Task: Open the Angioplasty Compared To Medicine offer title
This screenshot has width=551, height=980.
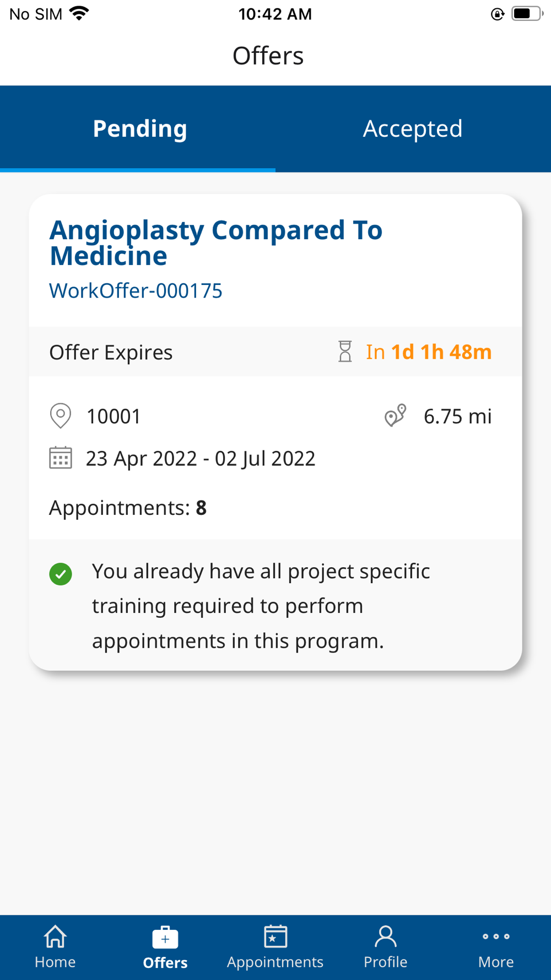Action: [215, 243]
